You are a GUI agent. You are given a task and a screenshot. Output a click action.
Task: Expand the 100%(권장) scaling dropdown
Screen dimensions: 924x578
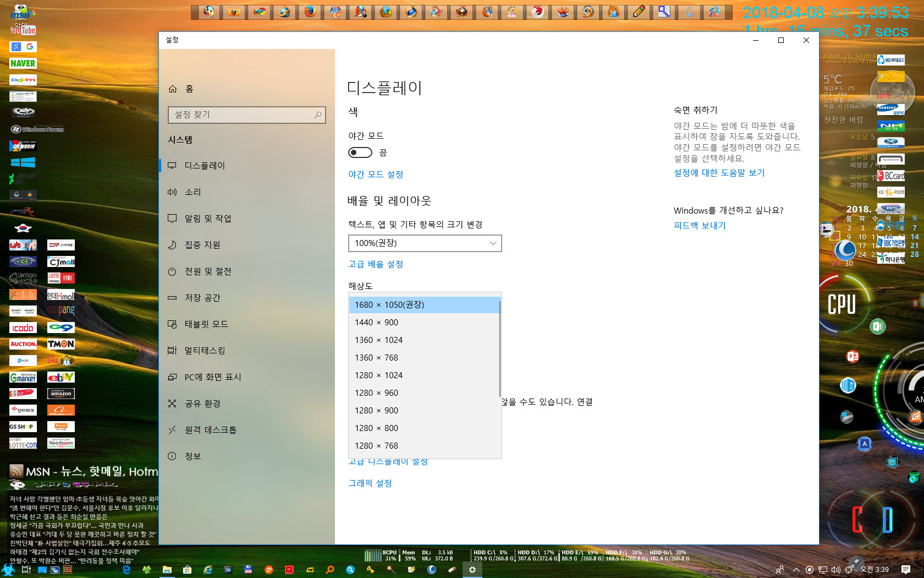click(425, 243)
